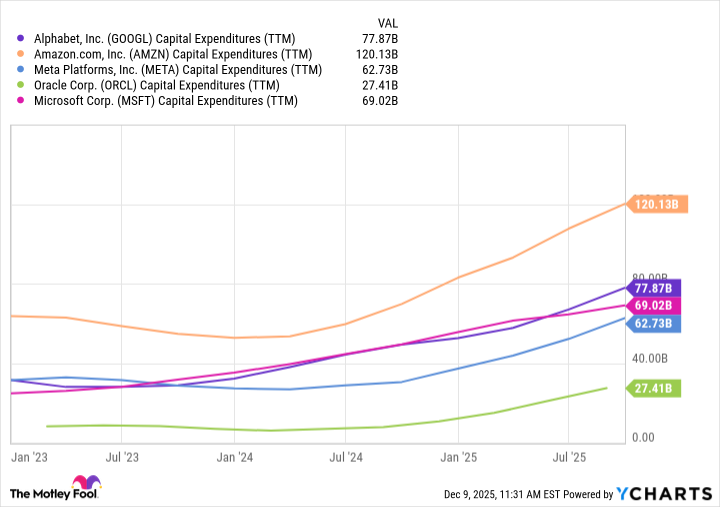Click the green Oracle legend dot
720x507 pixels.
click(x=23, y=85)
